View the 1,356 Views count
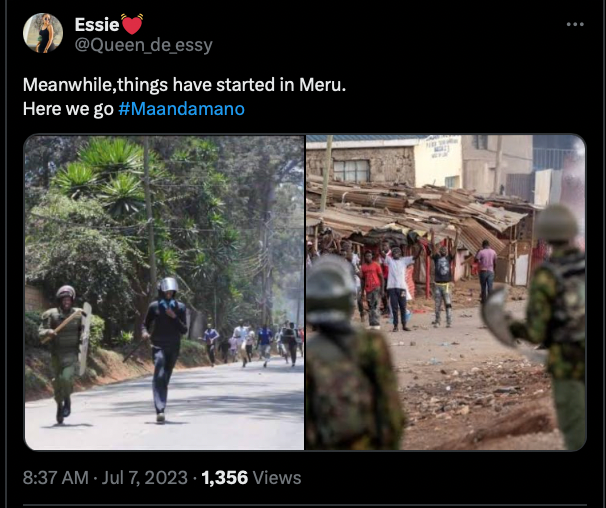This screenshot has width=606, height=508. pyautogui.click(x=251, y=477)
